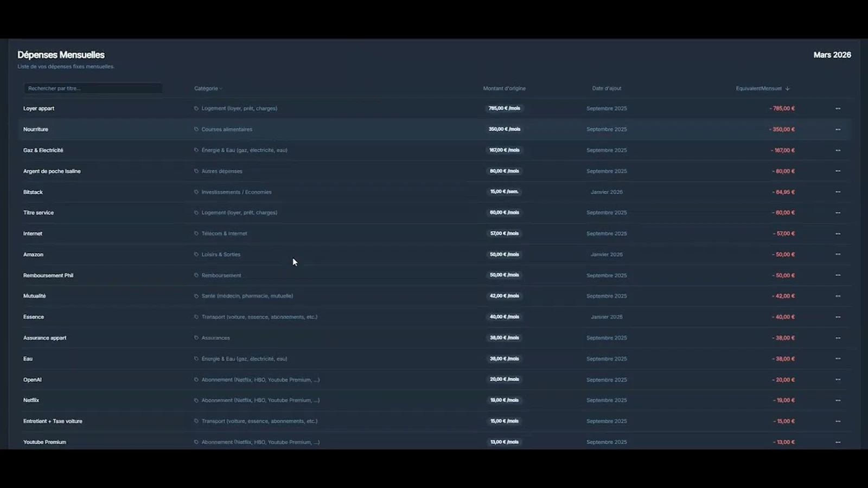Screen dimensions: 868x488
Task: Open the actions menu for Nourriture row
Action: click(838, 130)
